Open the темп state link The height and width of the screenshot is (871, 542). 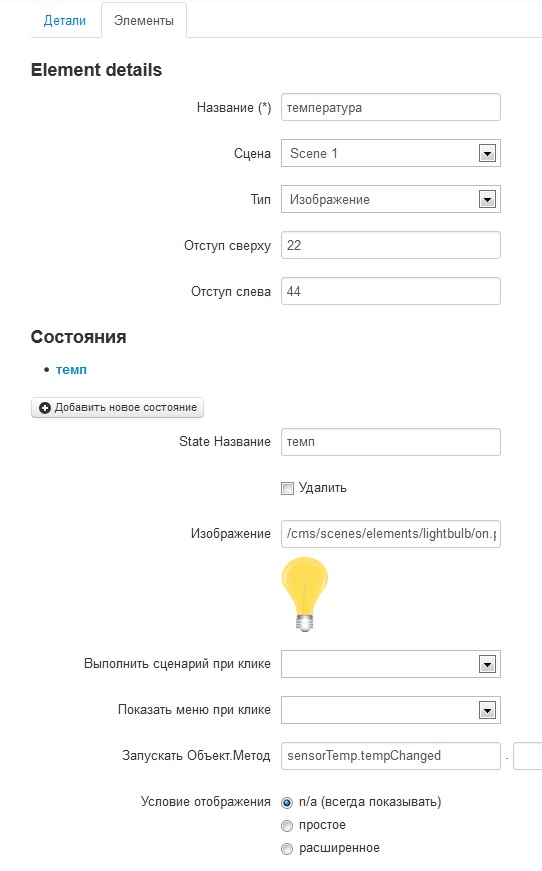71,370
